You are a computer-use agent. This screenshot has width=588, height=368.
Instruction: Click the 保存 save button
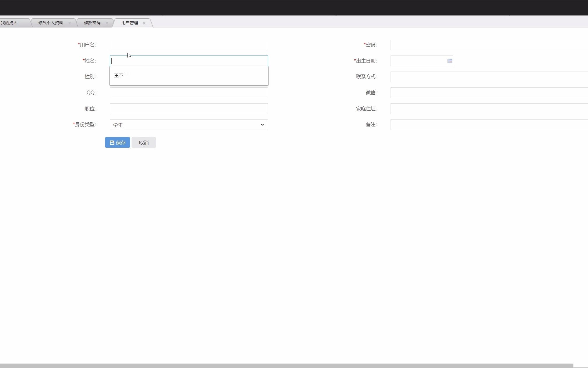118,143
